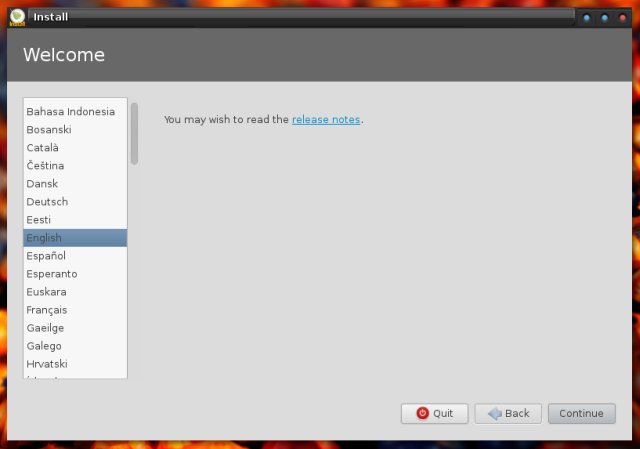Screen dimensions: 640x449
Task: Select the highlighted English entry
Action: coord(75,238)
